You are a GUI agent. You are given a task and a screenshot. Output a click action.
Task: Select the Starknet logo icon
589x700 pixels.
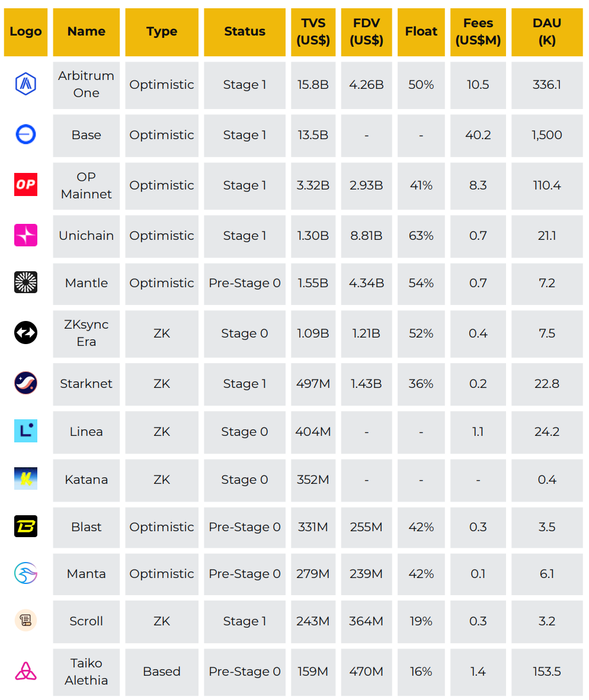click(x=25, y=384)
